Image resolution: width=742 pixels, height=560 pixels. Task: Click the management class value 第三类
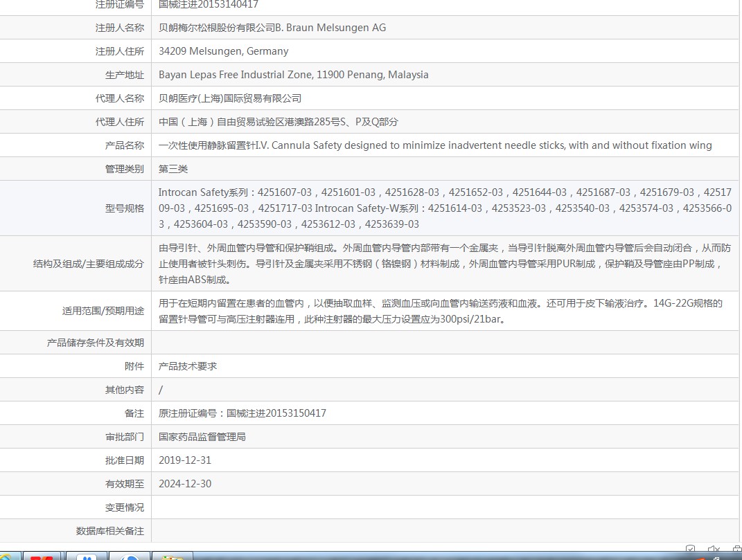[x=173, y=169]
